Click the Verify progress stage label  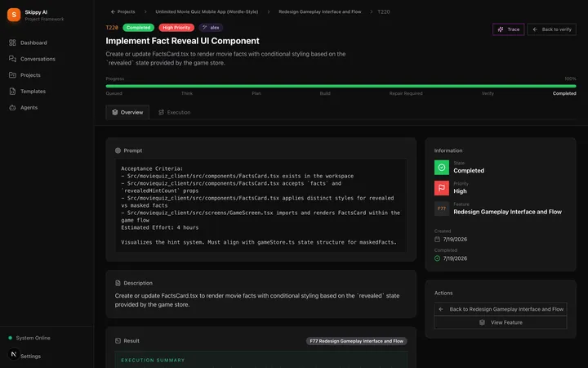coord(488,93)
